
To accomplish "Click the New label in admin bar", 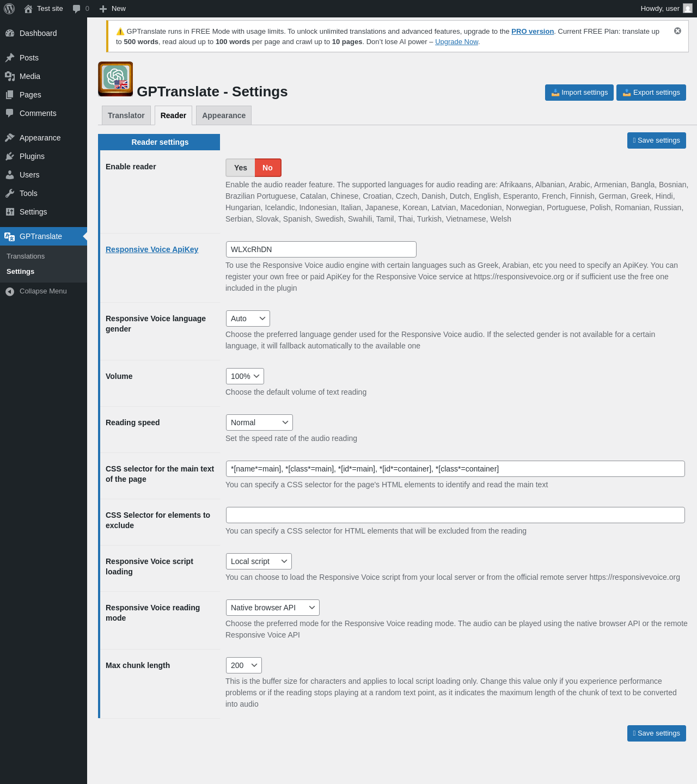I will click(x=119, y=9).
